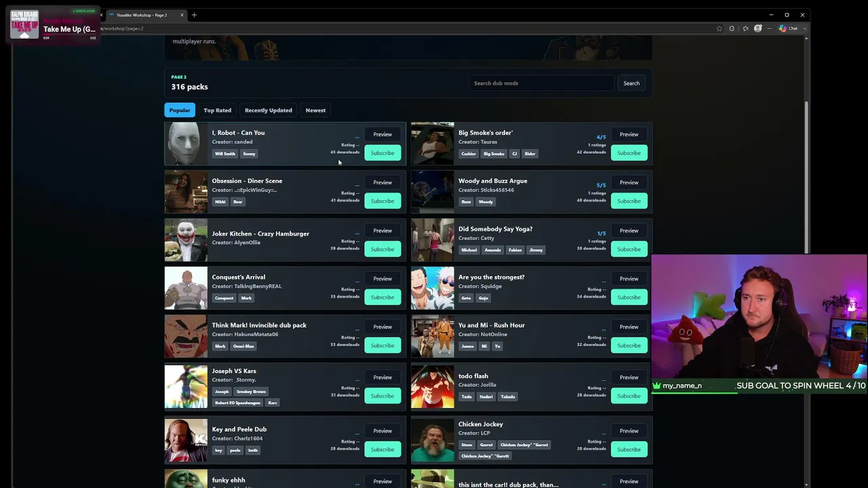The image size is (868, 488).
Task: Open the favorites list icon
Action: pyautogui.click(x=745, y=28)
